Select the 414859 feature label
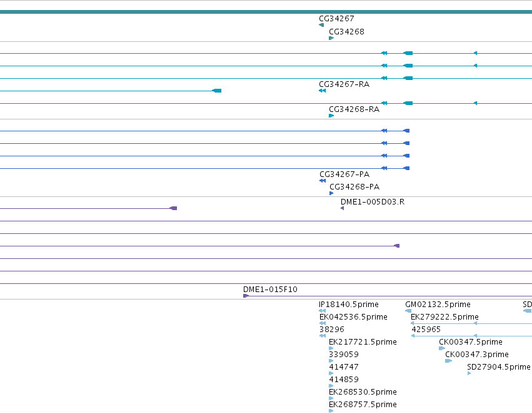The image size is (532, 414). point(344,380)
